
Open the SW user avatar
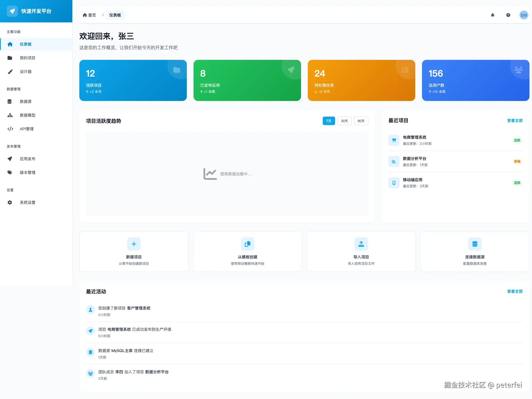(524, 15)
